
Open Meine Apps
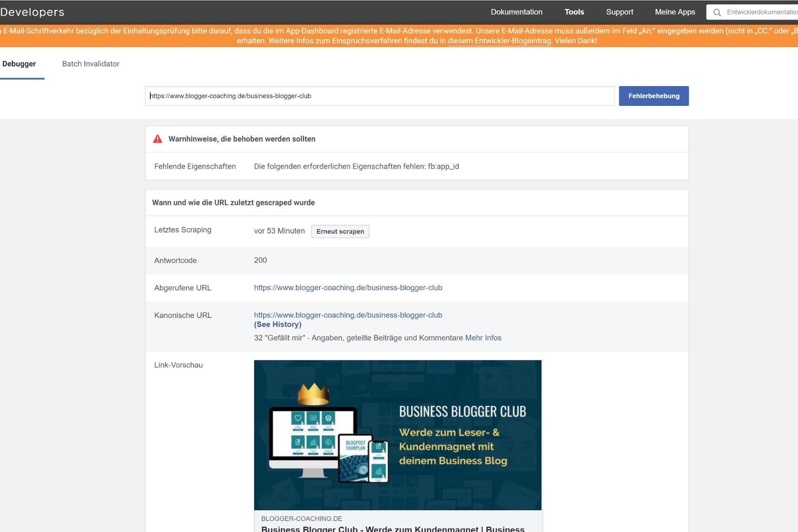point(675,12)
